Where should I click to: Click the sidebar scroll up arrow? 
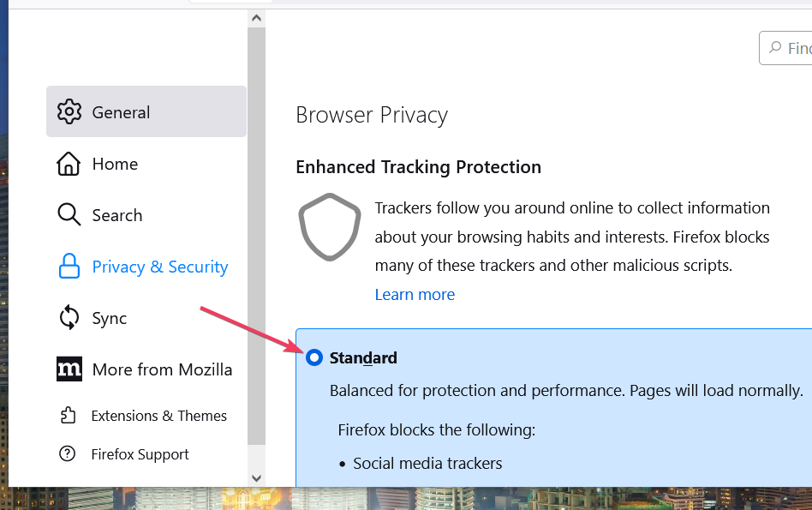click(x=256, y=19)
